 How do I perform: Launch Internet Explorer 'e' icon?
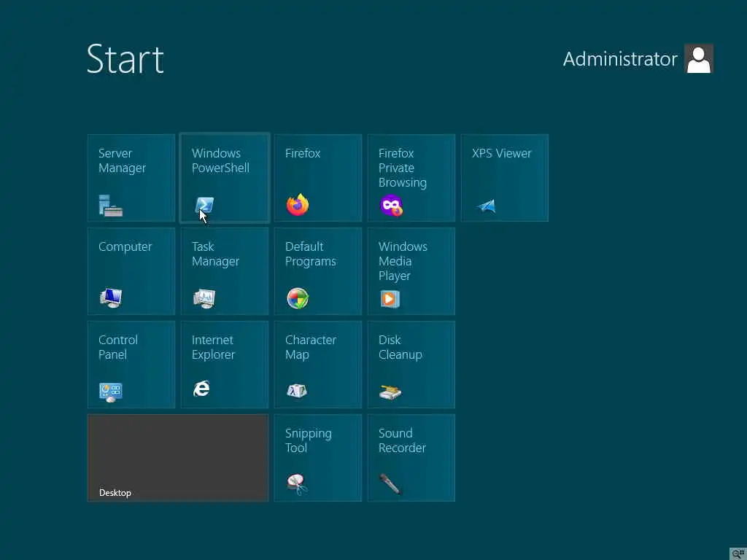[201, 389]
